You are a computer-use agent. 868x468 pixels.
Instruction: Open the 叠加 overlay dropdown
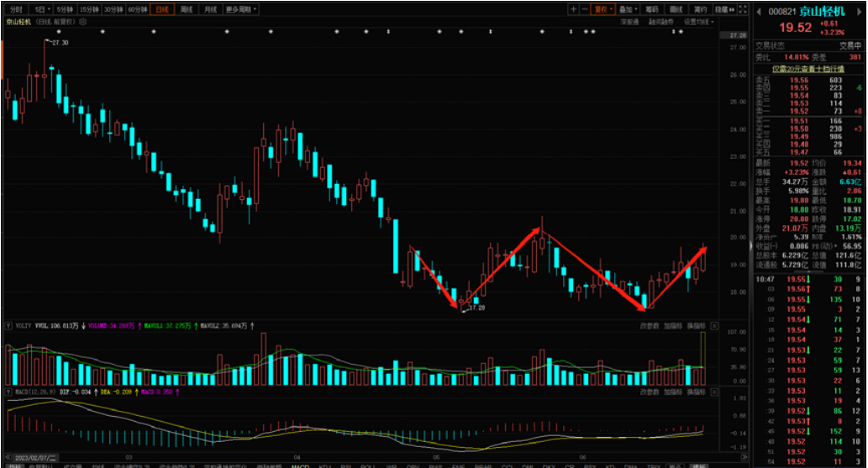pyautogui.click(x=627, y=9)
